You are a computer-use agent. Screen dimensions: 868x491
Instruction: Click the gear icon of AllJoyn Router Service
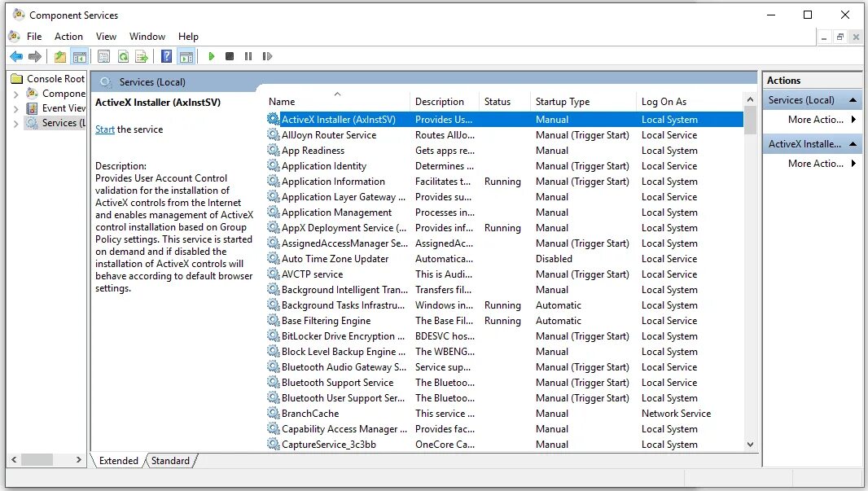[273, 134]
